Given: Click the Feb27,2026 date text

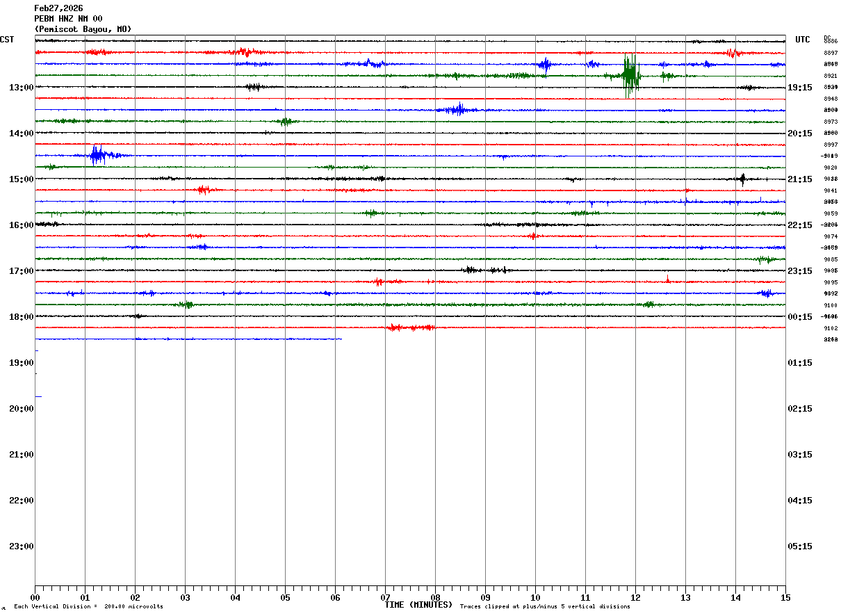Looking at the screenshot, I should 58,8.
